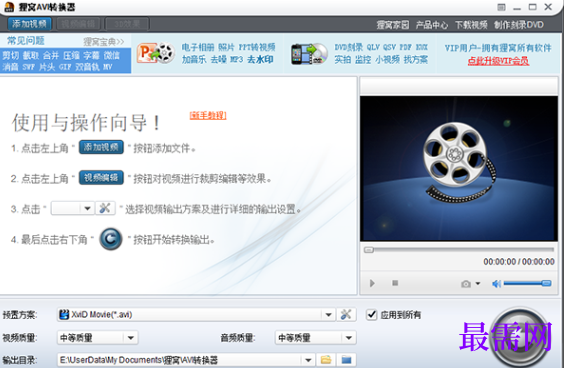571x368 pixels.
Task: Click the 字幕 help link
Action: (91, 55)
